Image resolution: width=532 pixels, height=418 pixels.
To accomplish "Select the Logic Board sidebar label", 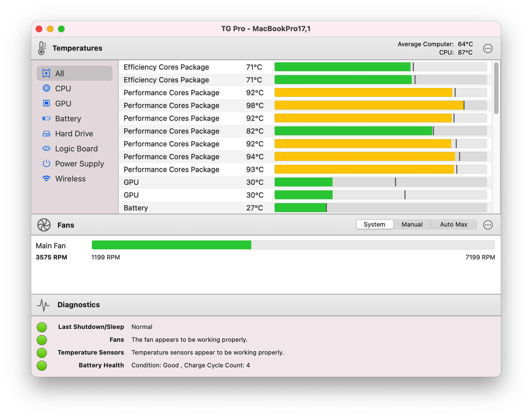I will coord(76,149).
